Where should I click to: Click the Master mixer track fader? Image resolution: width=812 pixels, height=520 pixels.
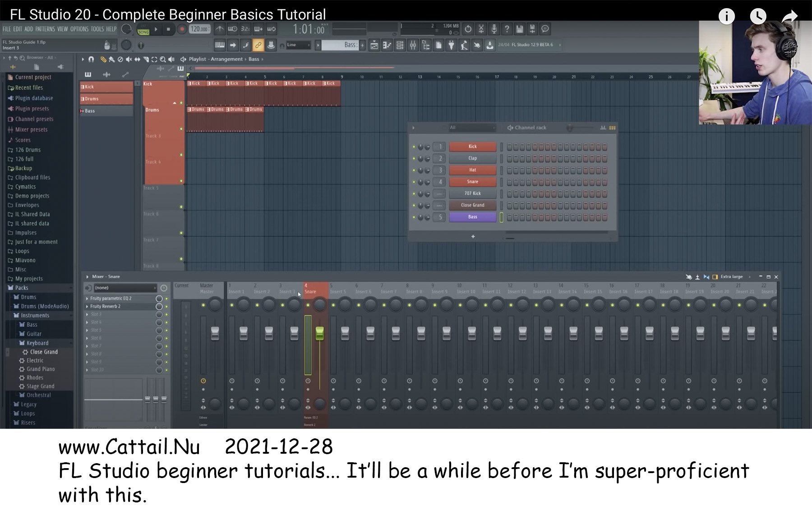point(215,333)
